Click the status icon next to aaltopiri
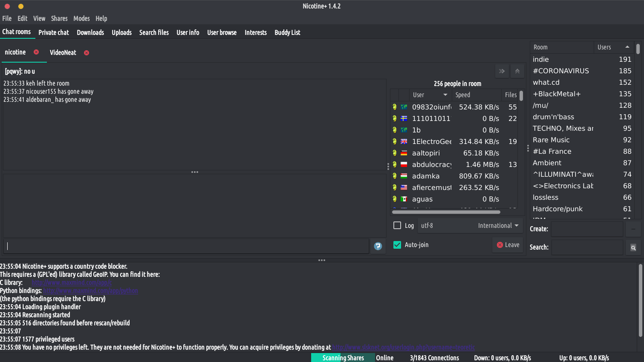This screenshot has height=362, width=644. 395,153
